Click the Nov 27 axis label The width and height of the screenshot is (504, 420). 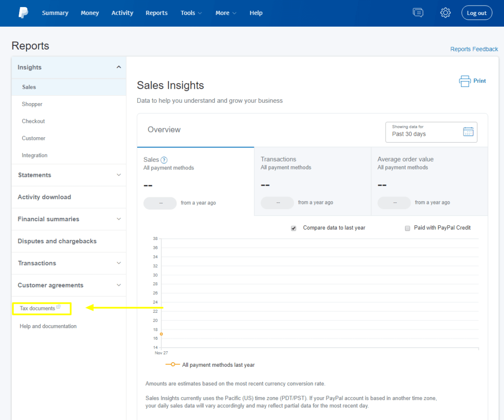pyautogui.click(x=161, y=353)
